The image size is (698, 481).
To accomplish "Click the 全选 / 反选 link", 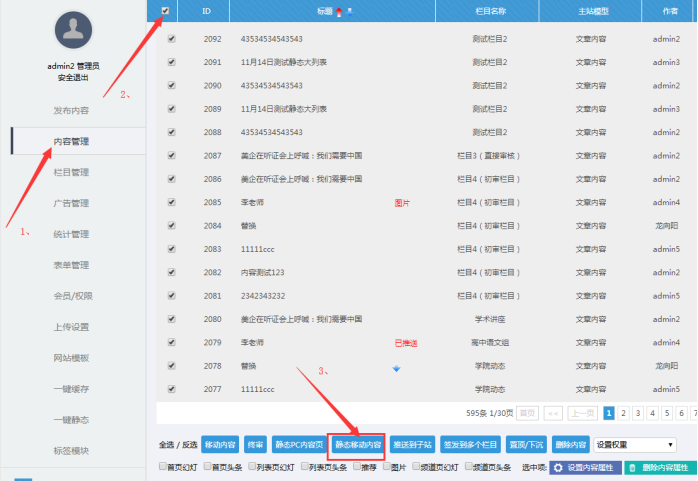I will pos(177,444).
